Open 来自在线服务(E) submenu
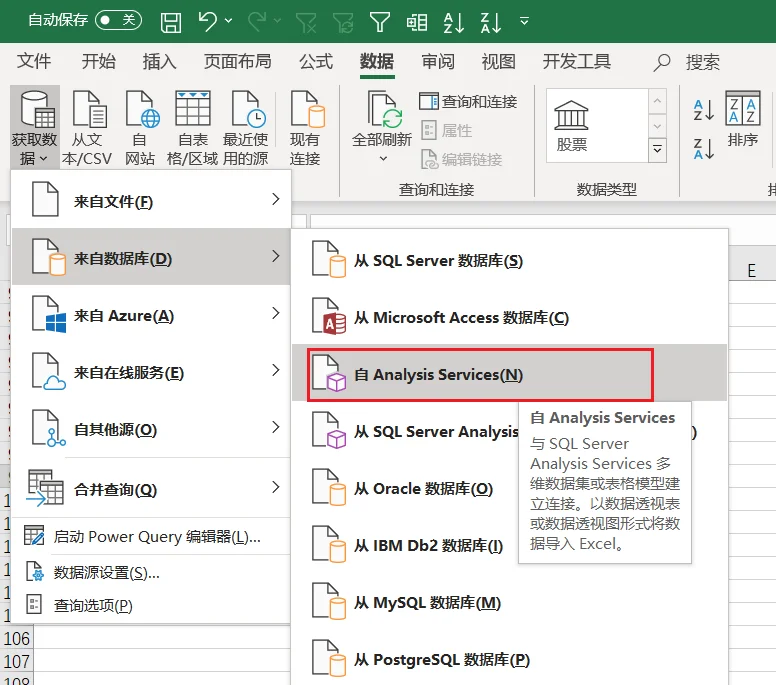 point(151,371)
